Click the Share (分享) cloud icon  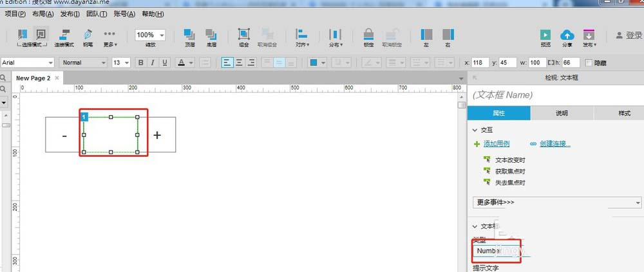click(x=567, y=35)
